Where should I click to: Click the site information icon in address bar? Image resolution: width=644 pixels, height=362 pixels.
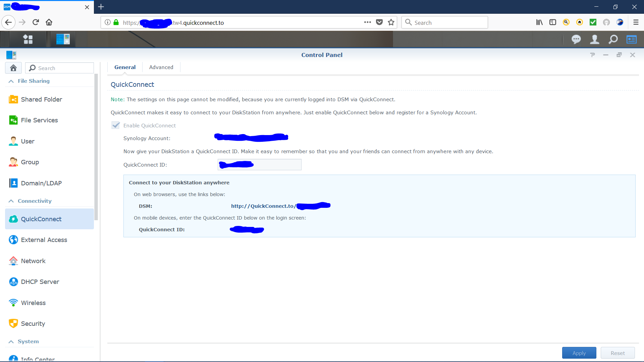coord(108,22)
